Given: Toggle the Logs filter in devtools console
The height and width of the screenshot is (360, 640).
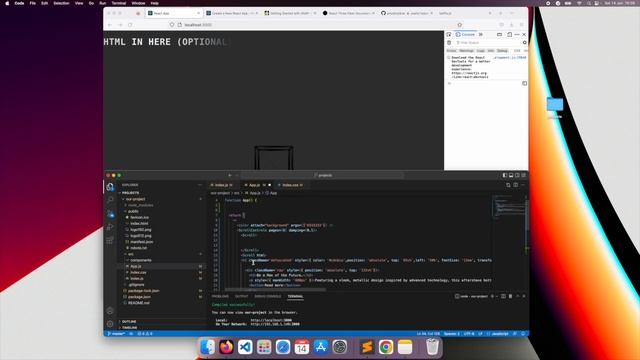Looking at the screenshot, I should pyautogui.click(x=481, y=51).
